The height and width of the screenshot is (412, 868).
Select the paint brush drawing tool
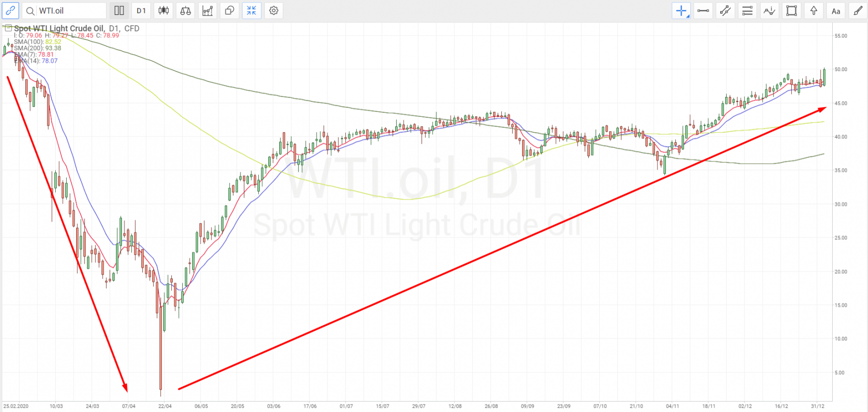click(858, 10)
